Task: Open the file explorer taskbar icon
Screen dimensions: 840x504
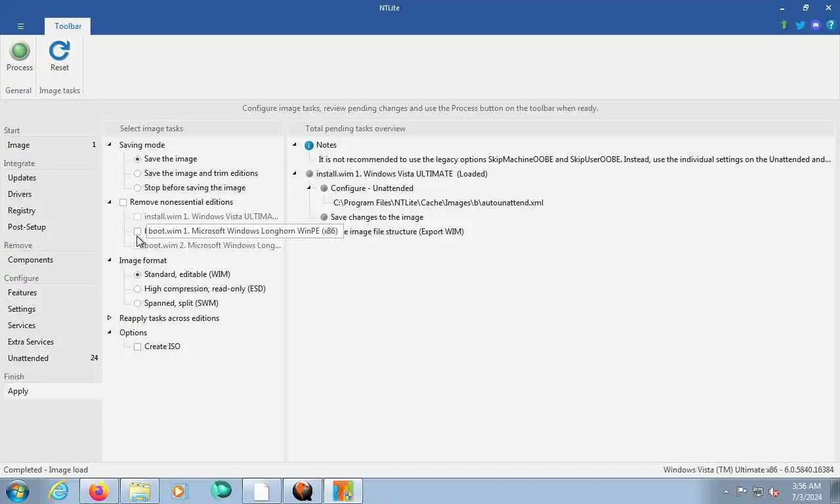Action: (140, 491)
